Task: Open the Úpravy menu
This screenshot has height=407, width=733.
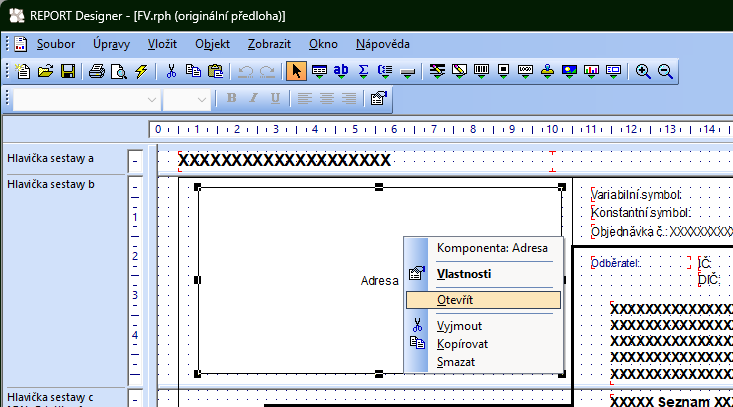Action: click(111, 44)
